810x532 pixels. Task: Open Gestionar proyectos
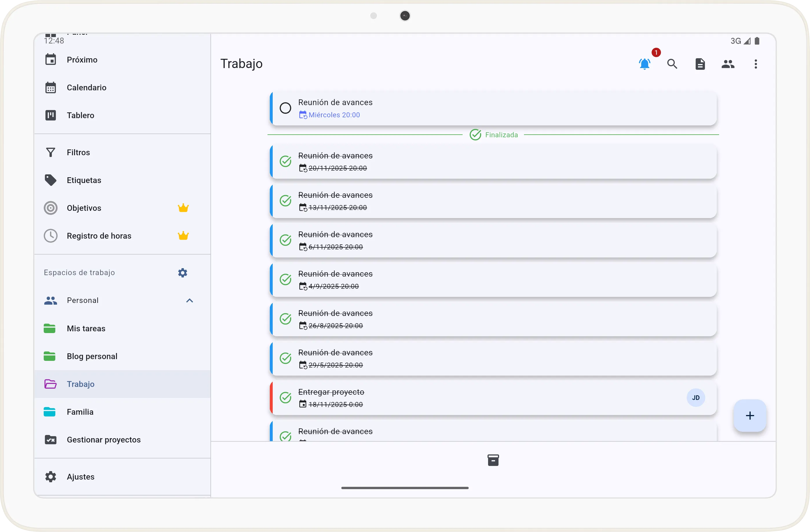point(103,439)
